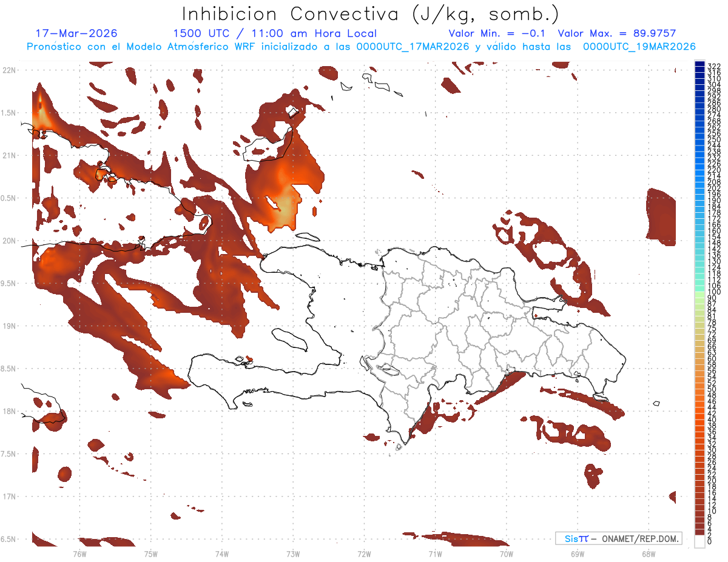This screenshot has width=728, height=562.
Task: Click the '17N' latitude label
Action: [8, 497]
